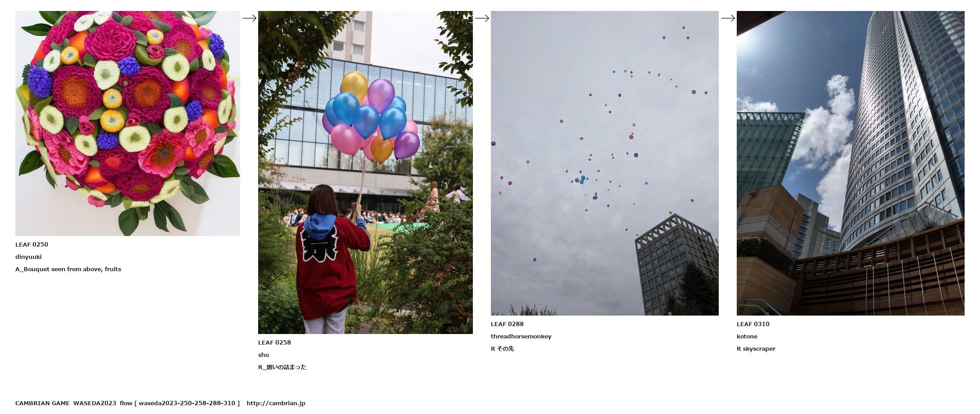The width and height of the screenshot is (980, 414).
Task: Click the arrow before the balloon sky photo
Action: point(482,18)
